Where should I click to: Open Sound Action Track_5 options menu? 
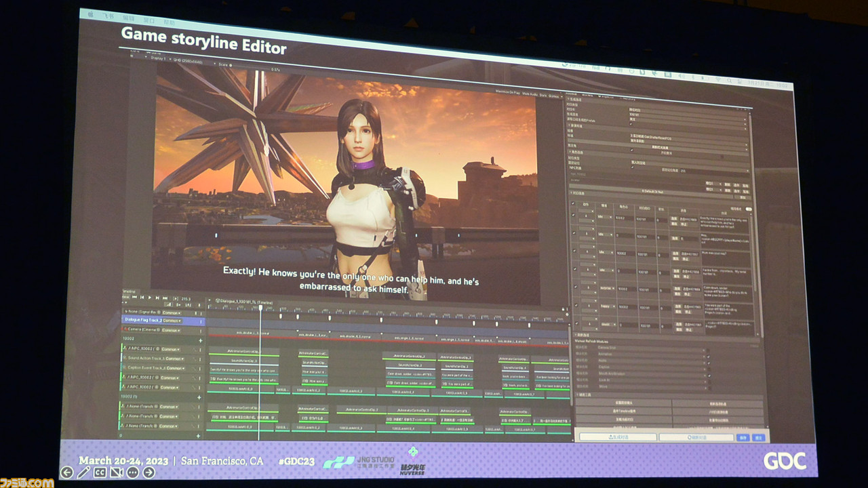[200, 359]
